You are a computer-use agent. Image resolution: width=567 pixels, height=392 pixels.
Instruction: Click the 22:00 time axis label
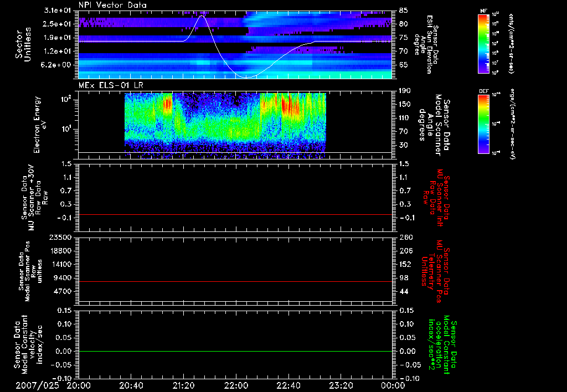point(236,385)
